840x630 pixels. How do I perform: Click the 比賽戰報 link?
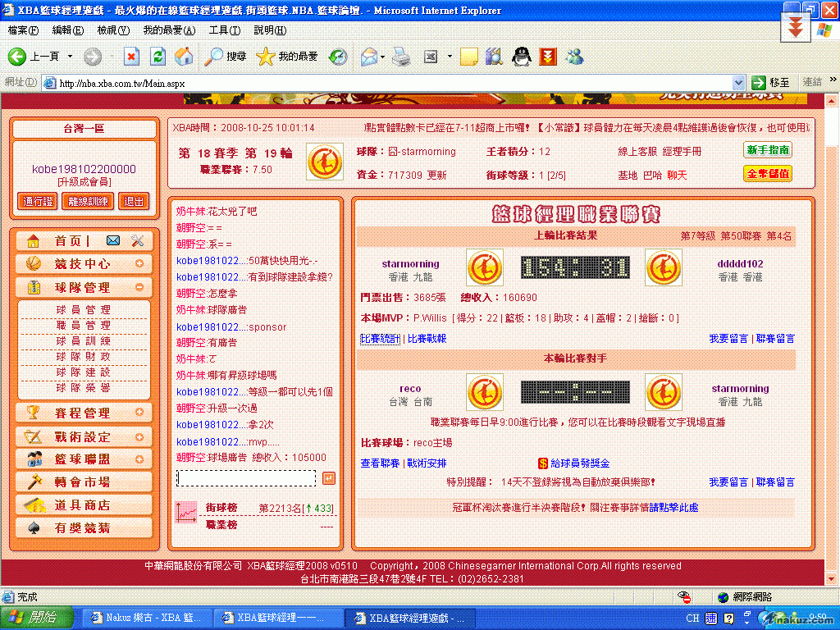point(427,339)
